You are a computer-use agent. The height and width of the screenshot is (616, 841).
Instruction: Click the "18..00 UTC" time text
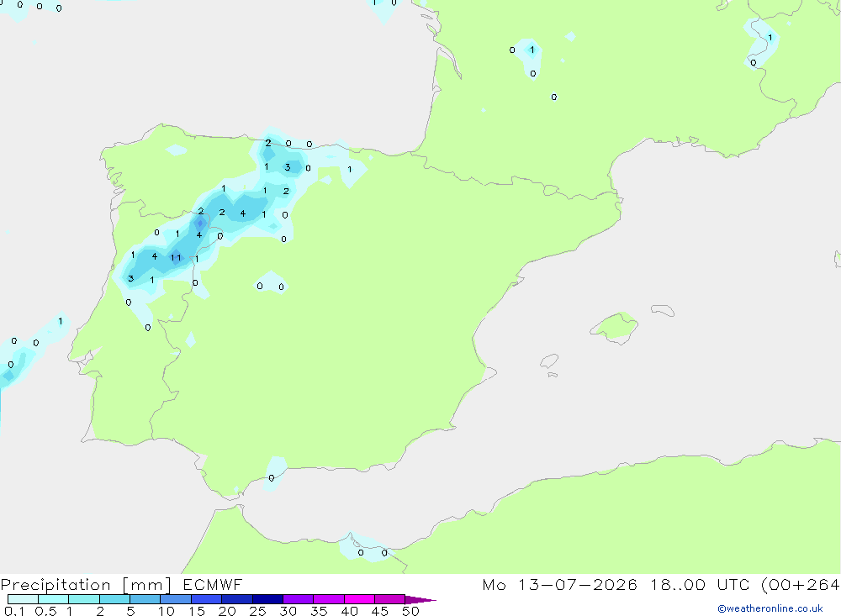click(x=701, y=584)
